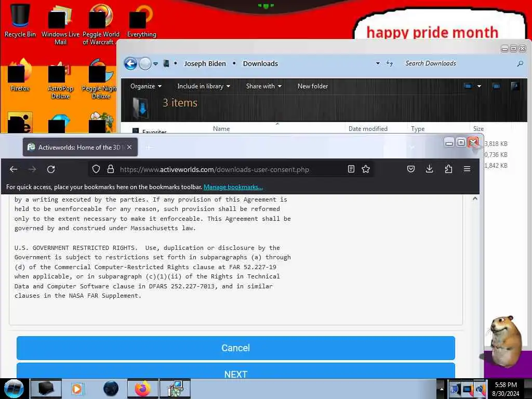The width and height of the screenshot is (532, 399).
Task: Open Windows Live Mail desktop icon
Action: pyautogui.click(x=60, y=24)
